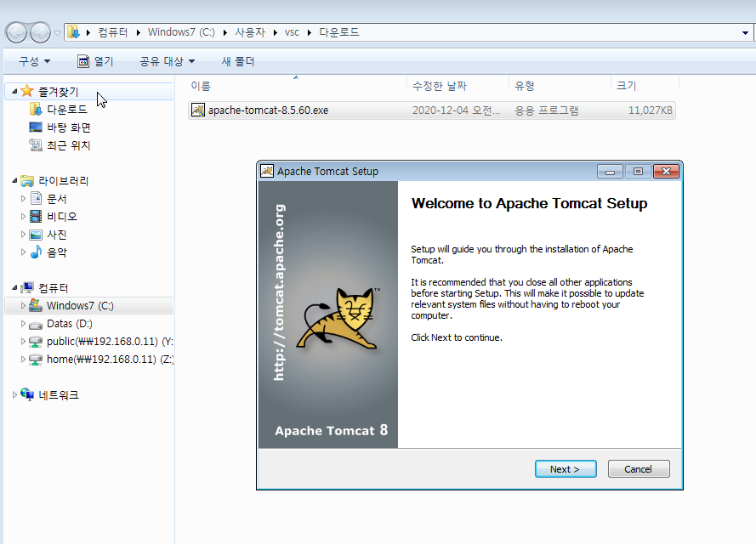Sort by the 크기 column header
The image size is (756, 544).
click(645, 86)
